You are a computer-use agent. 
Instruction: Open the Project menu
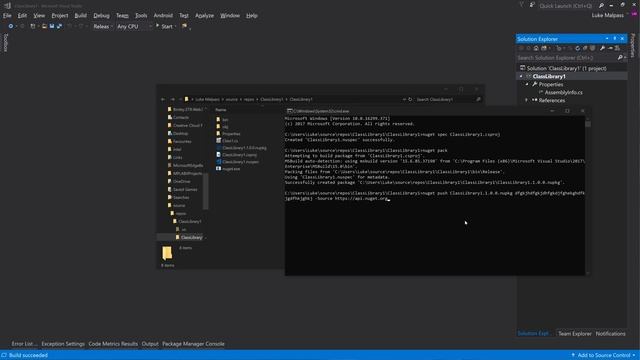click(x=60, y=16)
